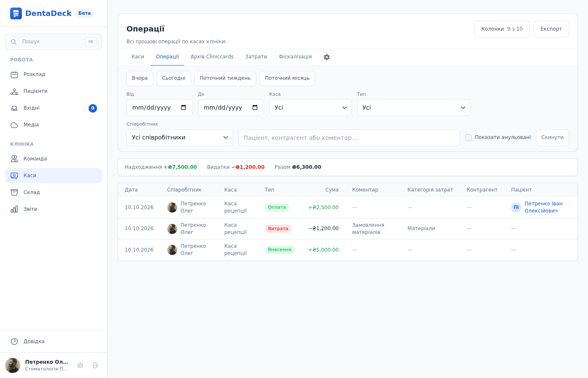
Task: Open calendar picker in the До date field
Action: [x=255, y=108]
